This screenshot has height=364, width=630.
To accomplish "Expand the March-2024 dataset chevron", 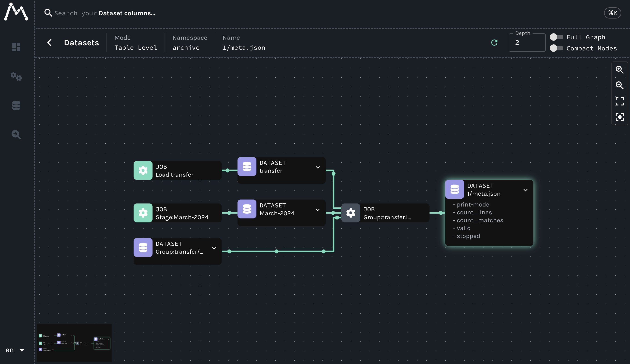I will tap(318, 210).
